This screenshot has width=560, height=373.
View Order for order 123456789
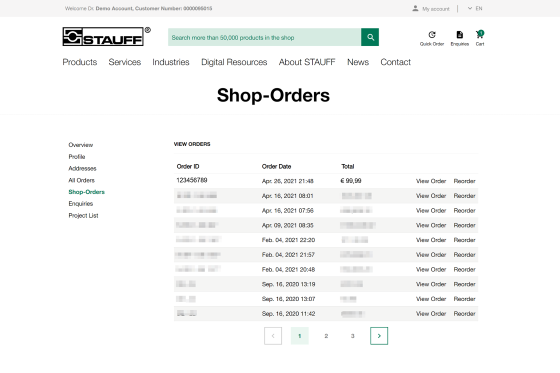[431, 181]
